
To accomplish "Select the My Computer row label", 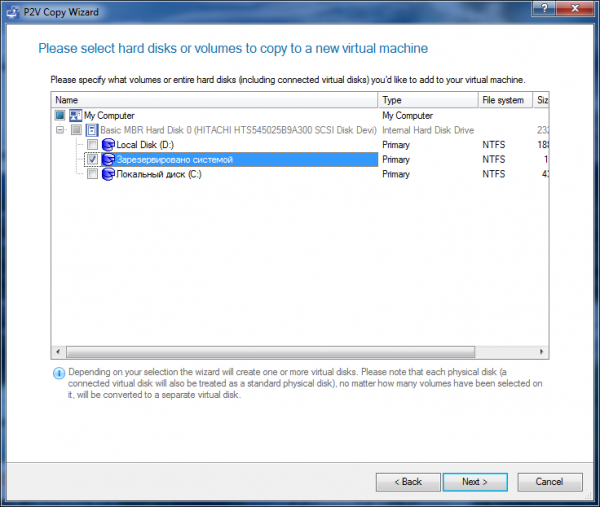I will tap(109, 116).
